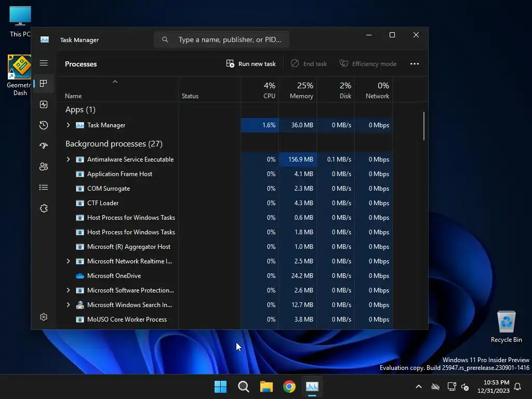The width and height of the screenshot is (532, 399).
Task: Minimize the Task Manager window
Action: click(369, 35)
